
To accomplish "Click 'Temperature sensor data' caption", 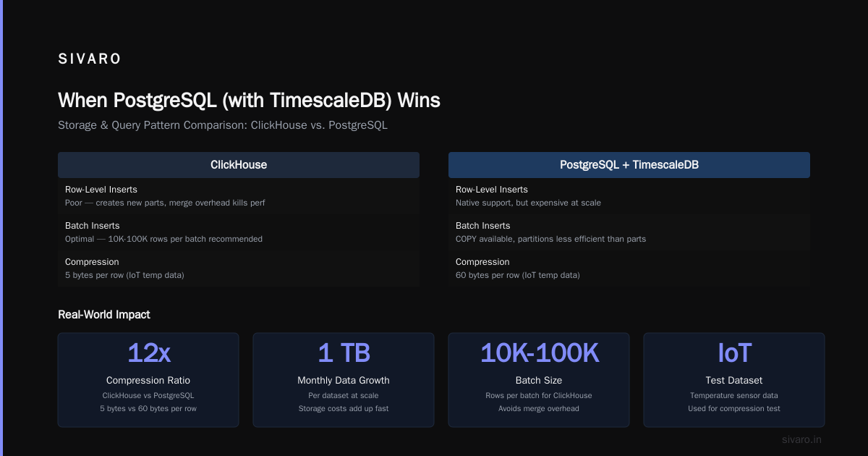I will click(x=734, y=395).
